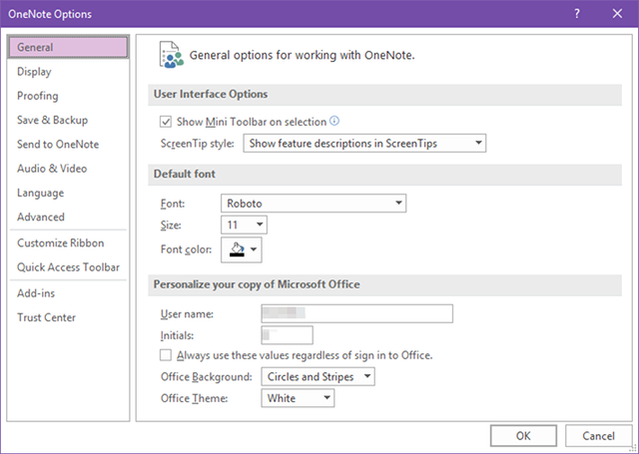Open the font Size dropdown
The width and height of the screenshot is (639, 454).
click(x=244, y=225)
